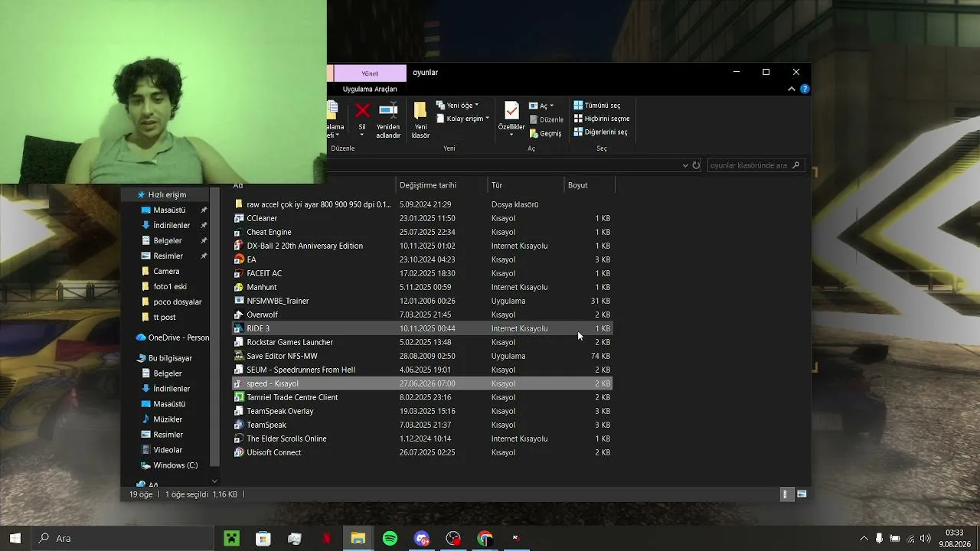
Task: Switch to details view in status bar
Action: point(785,494)
